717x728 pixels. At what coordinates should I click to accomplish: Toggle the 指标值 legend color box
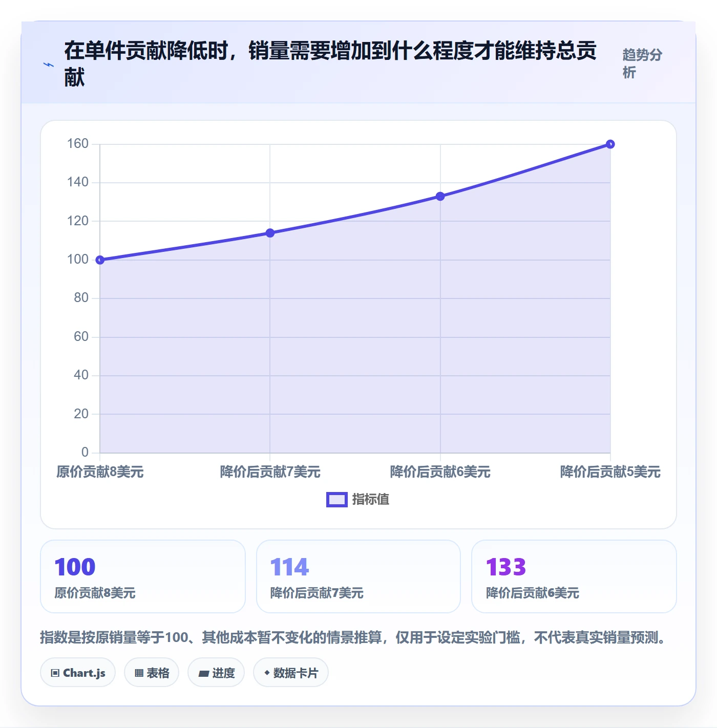pyautogui.click(x=336, y=500)
